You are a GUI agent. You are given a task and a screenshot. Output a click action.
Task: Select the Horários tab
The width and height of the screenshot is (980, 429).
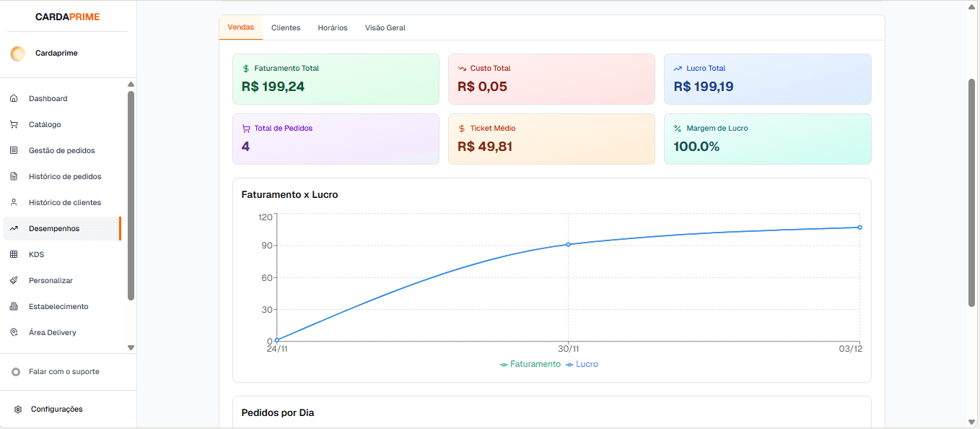[331, 27]
